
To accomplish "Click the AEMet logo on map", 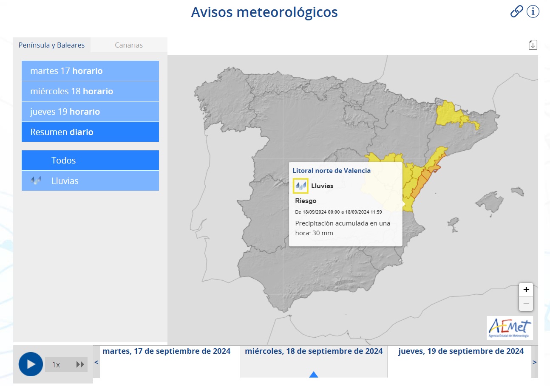I will click(510, 327).
